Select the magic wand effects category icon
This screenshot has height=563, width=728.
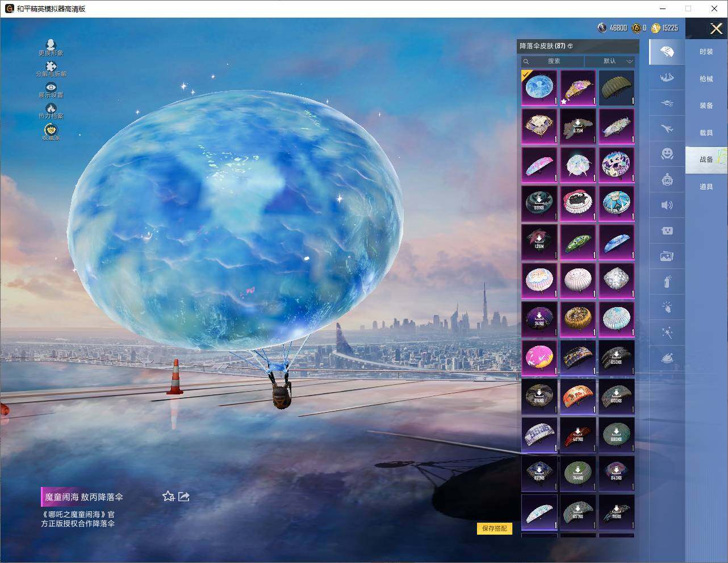(667, 333)
